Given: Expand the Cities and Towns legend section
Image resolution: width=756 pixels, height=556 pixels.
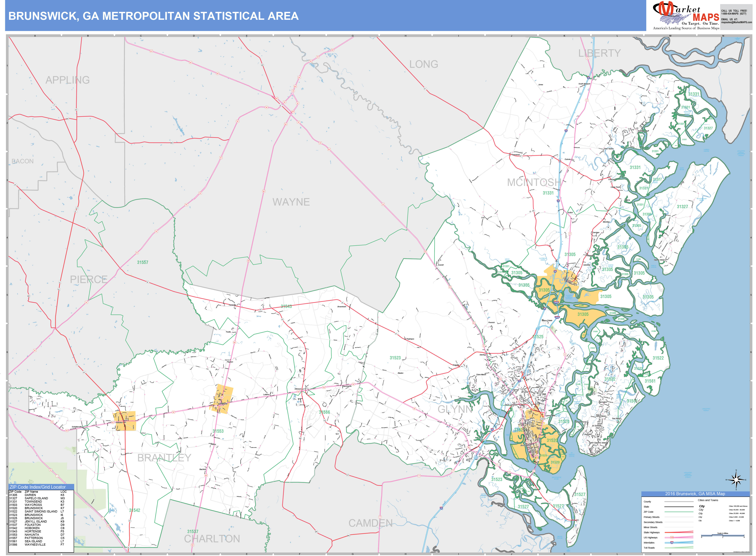Looking at the screenshot, I should pos(708,500).
